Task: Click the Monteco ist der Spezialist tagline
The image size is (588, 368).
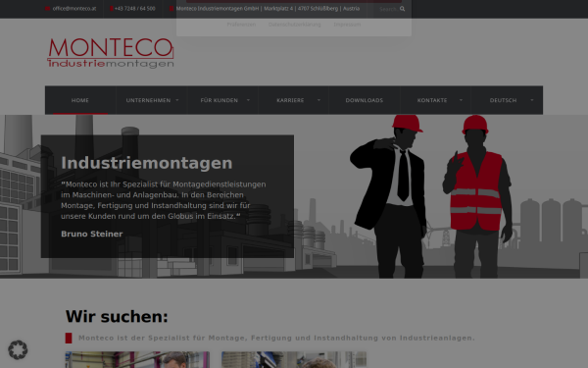Action: click(x=276, y=338)
